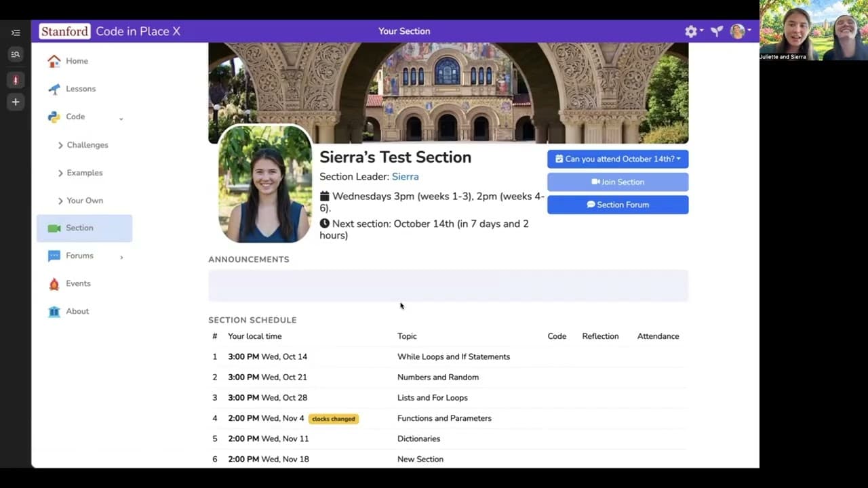The width and height of the screenshot is (868, 488).
Task: Click the Attendance column header
Action: coord(658,336)
